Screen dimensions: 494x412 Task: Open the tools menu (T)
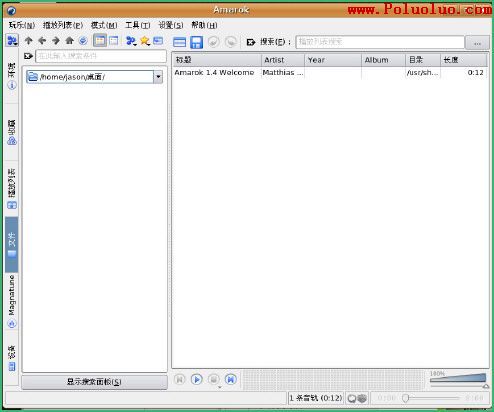click(138, 25)
